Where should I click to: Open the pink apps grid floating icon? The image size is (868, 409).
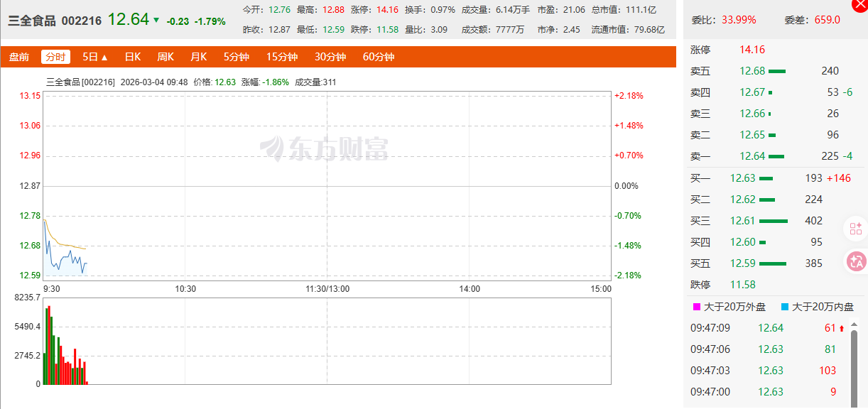pyautogui.click(x=856, y=229)
